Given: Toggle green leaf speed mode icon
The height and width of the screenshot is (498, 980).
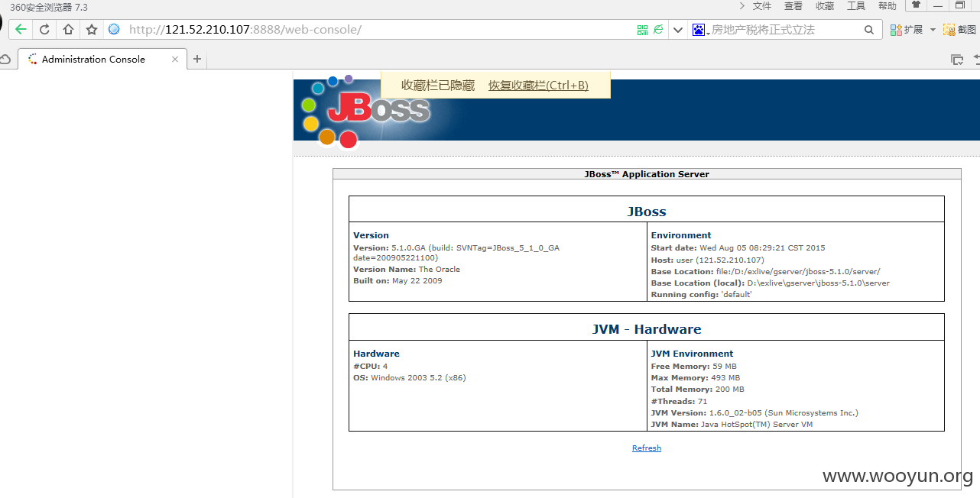Looking at the screenshot, I should (658, 30).
